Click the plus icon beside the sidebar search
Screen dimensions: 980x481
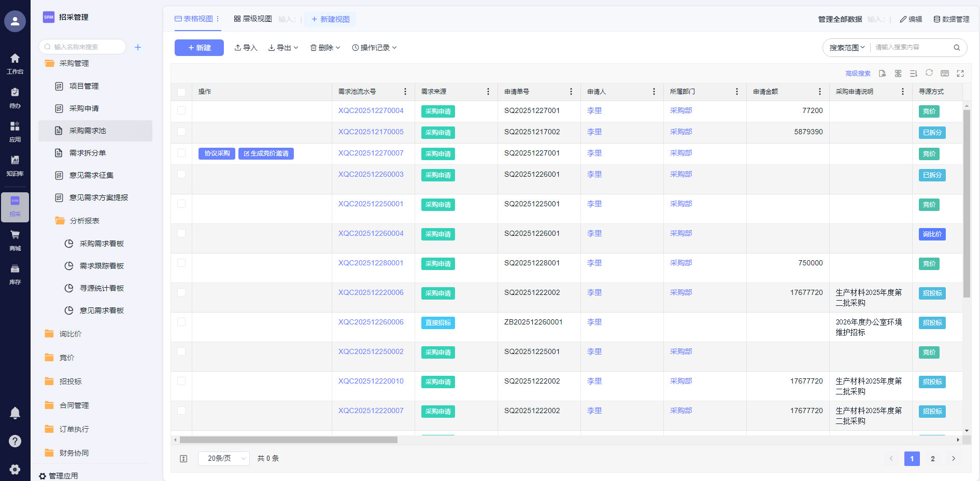(x=138, y=47)
